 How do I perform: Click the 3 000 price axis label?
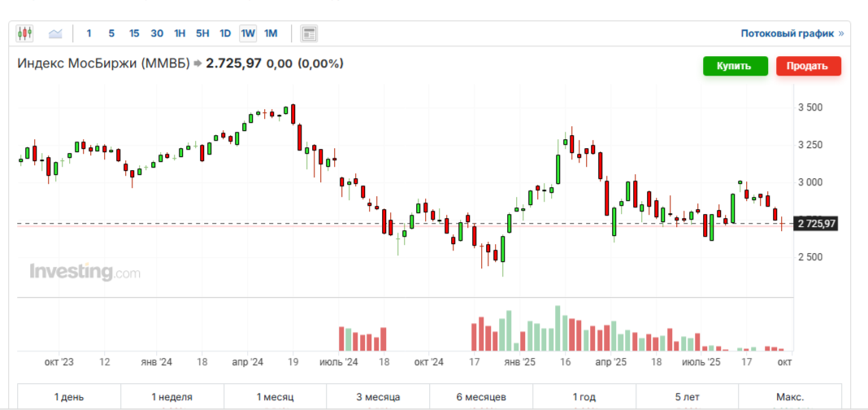811,182
